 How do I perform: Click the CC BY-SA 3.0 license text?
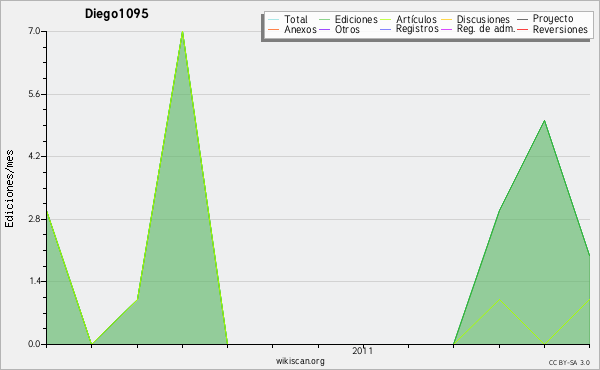click(x=569, y=363)
